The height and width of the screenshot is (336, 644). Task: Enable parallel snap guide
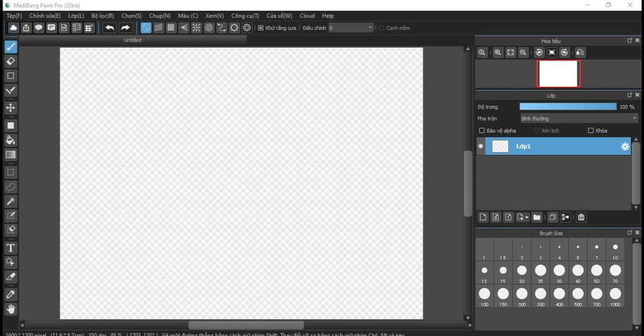[x=158, y=28]
